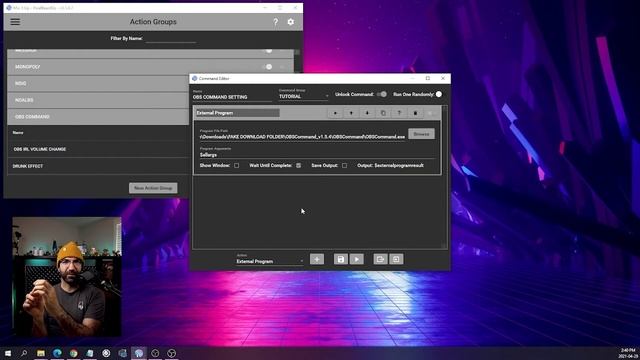This screenshot has height=360, width=640.
Task: Open the Action type External Program dropdown
Action: (270, 261)
